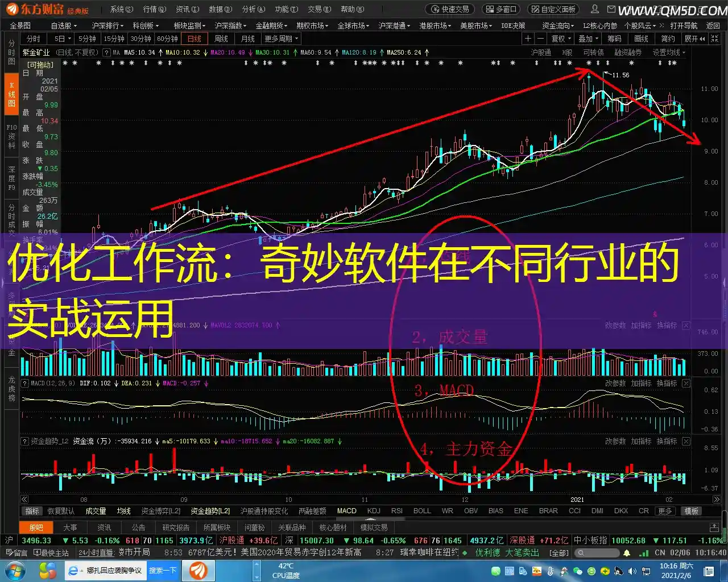Viewport: 728px width, 582px height.
Task: Click 加指标 on the volume panel
Action: click(641, 326)
